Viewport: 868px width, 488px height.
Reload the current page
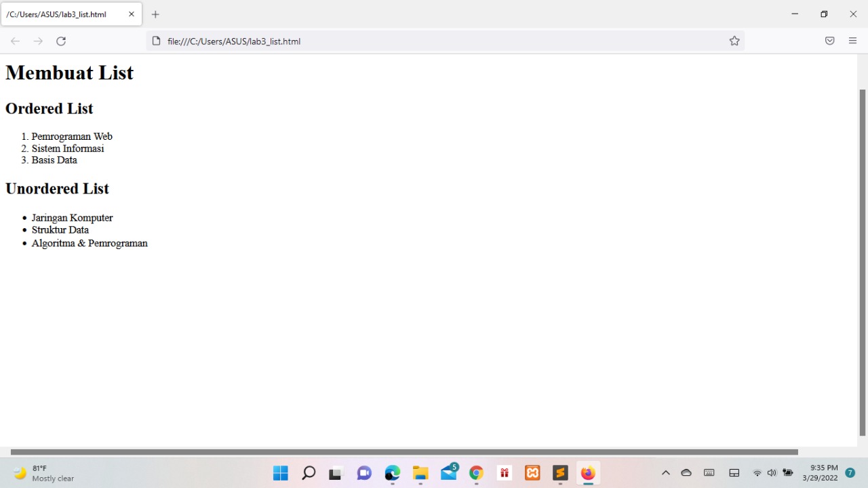coord(61,41)
